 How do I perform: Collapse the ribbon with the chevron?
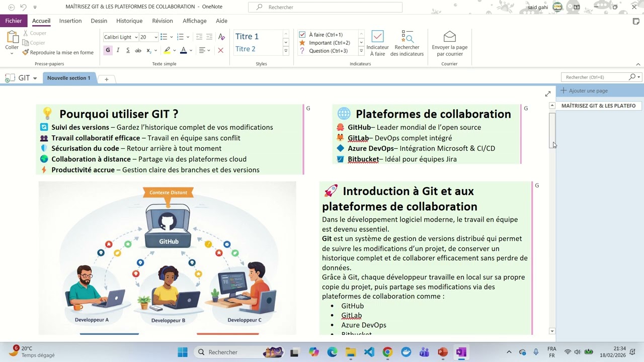click(x=638, y=64)
